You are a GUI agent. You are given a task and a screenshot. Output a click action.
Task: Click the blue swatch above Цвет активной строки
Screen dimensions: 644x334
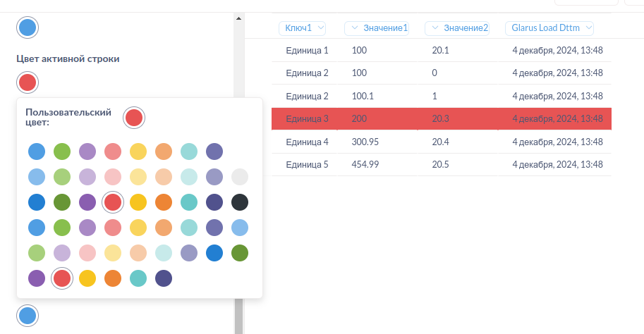coord(28,28)
